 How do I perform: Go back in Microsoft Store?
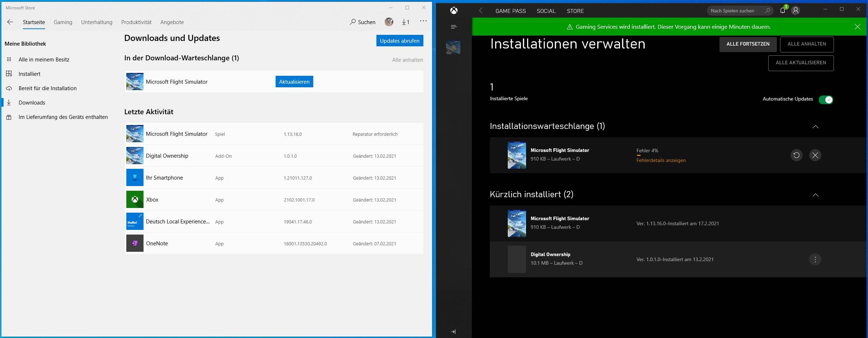[10, 22]
